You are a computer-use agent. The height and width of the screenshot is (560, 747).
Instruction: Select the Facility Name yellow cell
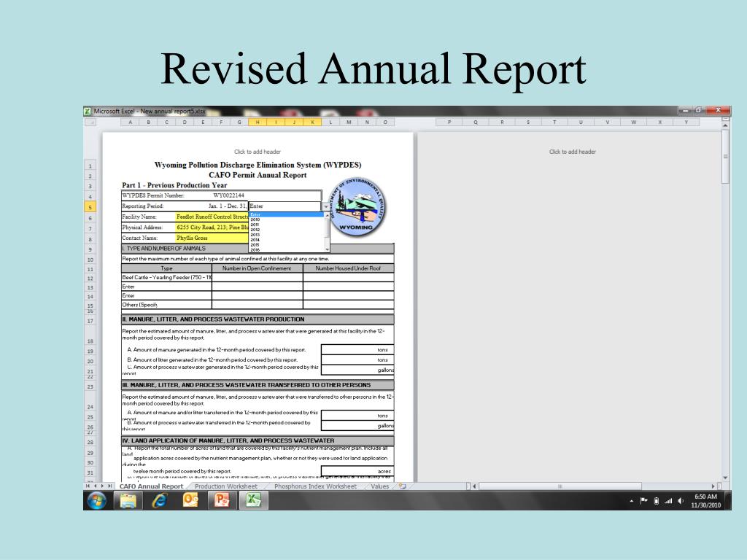212,217
